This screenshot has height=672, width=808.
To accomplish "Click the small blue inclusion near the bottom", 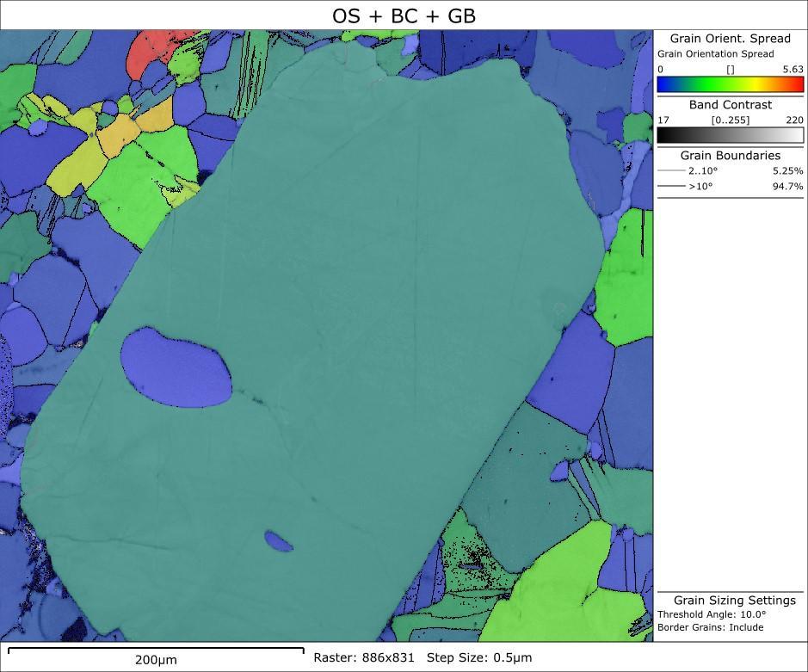I will [278, 540].
